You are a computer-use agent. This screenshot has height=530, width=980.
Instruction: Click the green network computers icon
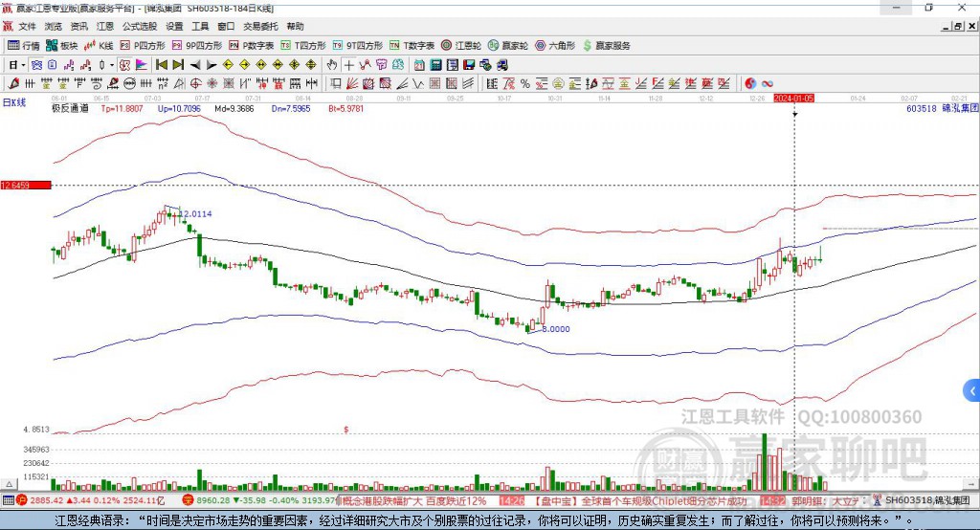click(x=485, y=65)
